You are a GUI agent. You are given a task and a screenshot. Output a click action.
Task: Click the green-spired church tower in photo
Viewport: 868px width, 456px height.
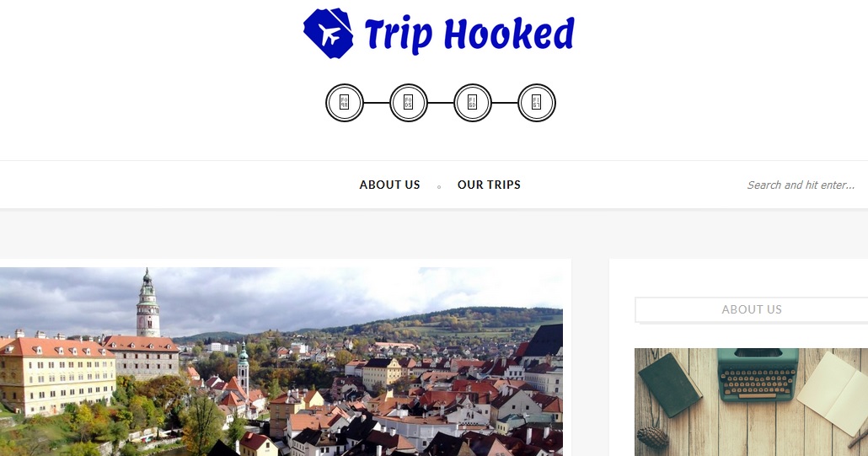[243, 368]
